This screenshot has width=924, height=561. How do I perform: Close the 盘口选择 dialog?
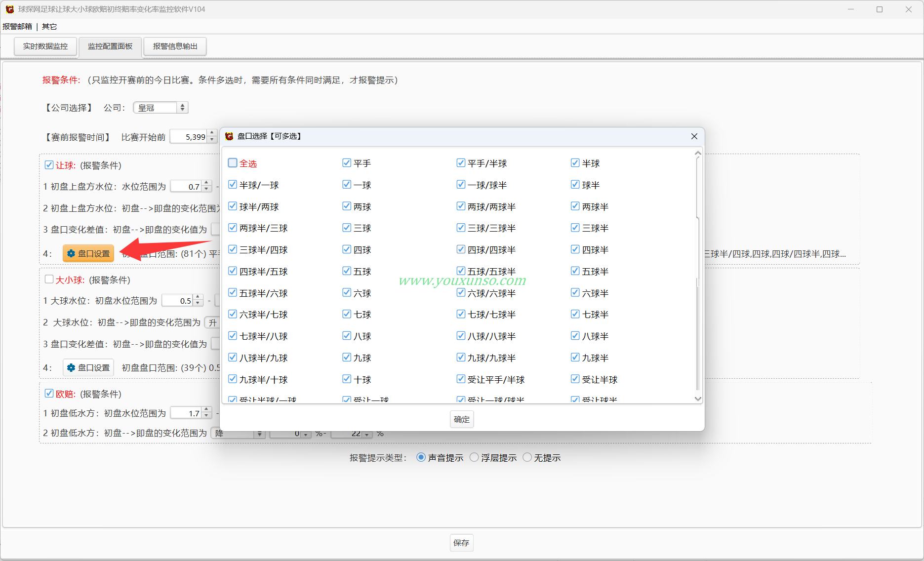[694, 136]
